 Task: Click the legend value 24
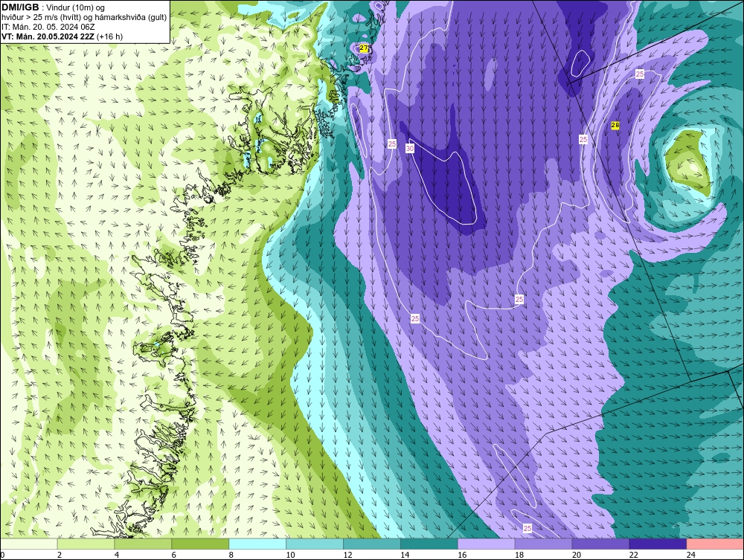pos(691,555)
